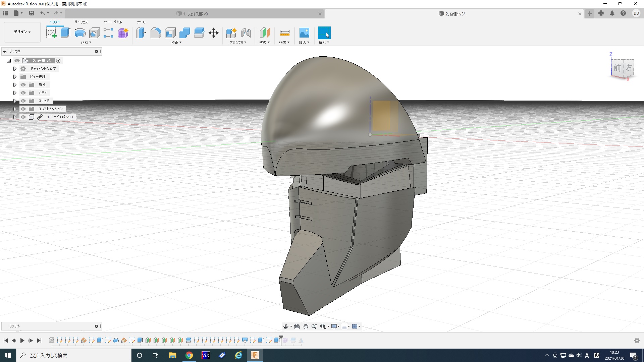Toggle visibility of 1. フェイス部 v9:1 component
The width and height of the screenshot is (644, 362).
[23, 117]
